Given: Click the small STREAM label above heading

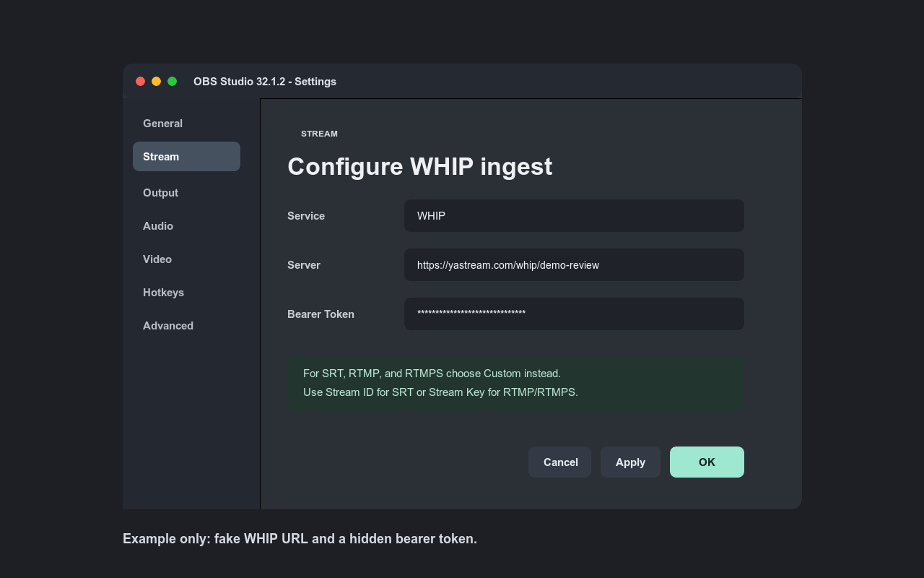Looking at the screenshot, I should point(319,134).
